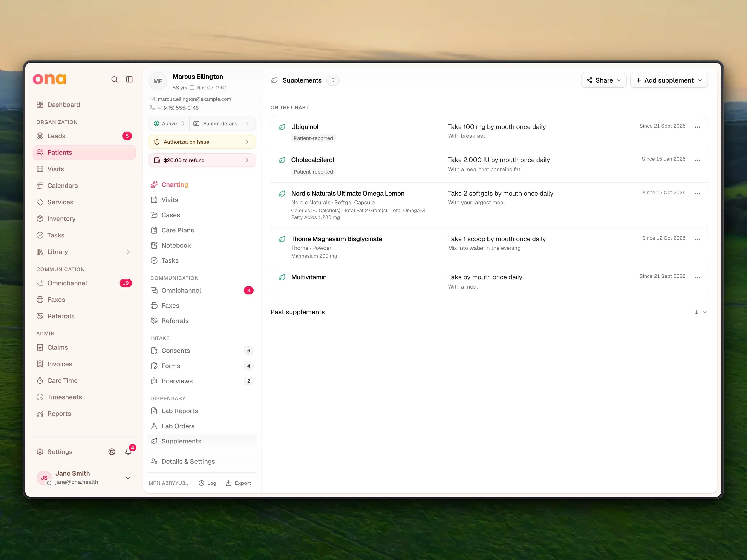The image size is (747, 560).
Task: Go to Dashboard
Action: (84, 105)
